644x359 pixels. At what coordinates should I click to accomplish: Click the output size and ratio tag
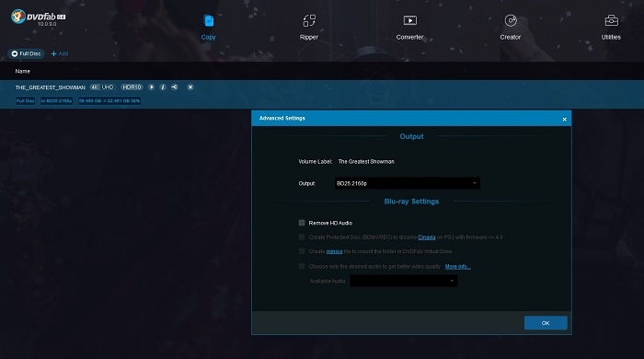point(109,100)
